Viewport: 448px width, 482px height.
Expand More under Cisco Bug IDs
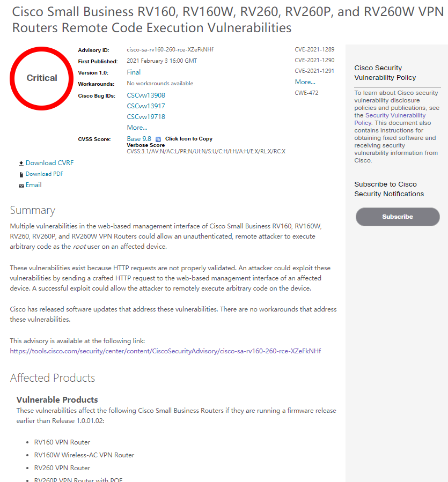pyautogui.click(x=137, y=128)
